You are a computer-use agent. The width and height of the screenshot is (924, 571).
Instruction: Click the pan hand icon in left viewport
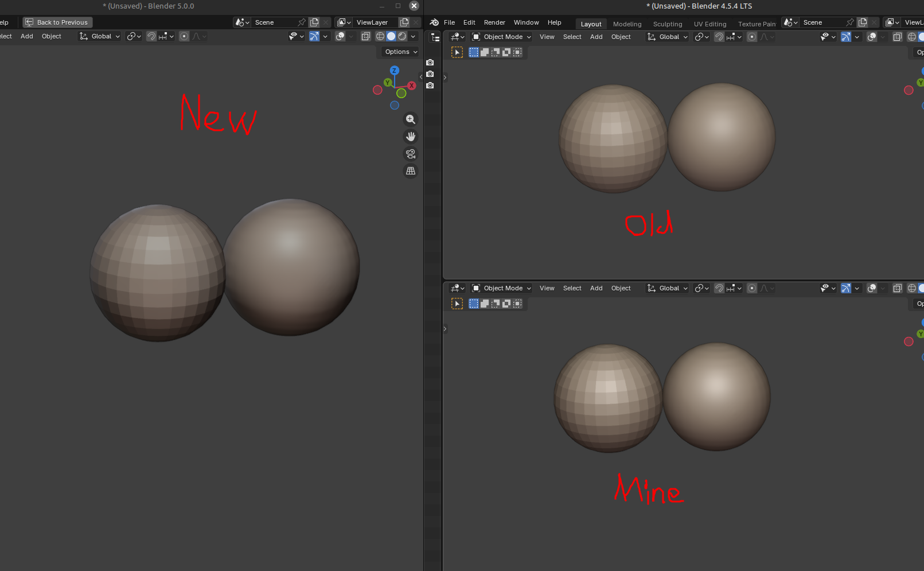click(x=411, y=137)
